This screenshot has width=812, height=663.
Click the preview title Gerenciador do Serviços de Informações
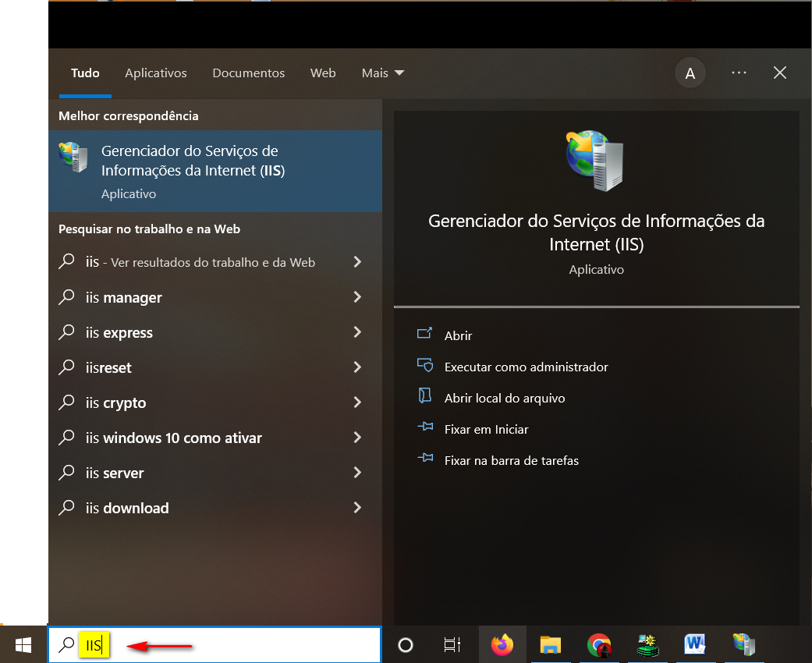point(597,232)
